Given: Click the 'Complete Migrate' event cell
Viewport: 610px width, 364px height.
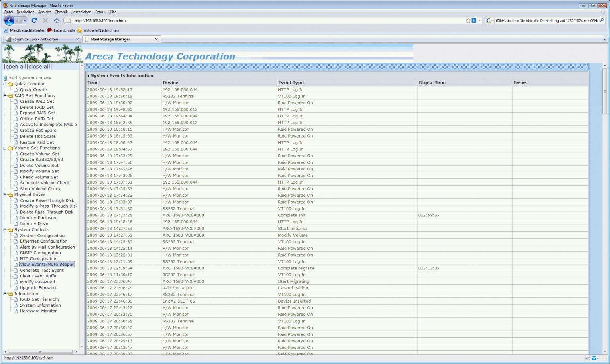Looking at the screenshot, I should point(347,268).
